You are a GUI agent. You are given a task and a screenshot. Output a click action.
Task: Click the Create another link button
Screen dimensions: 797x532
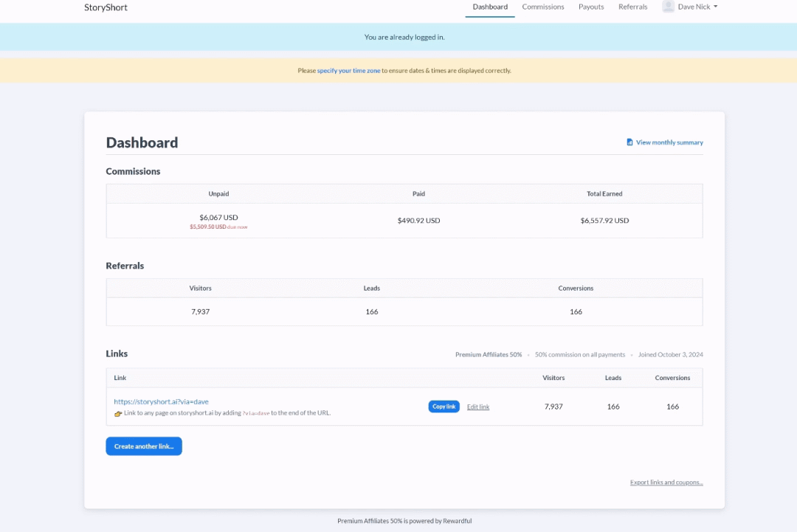pyautogui.click(x=144, y=446)
